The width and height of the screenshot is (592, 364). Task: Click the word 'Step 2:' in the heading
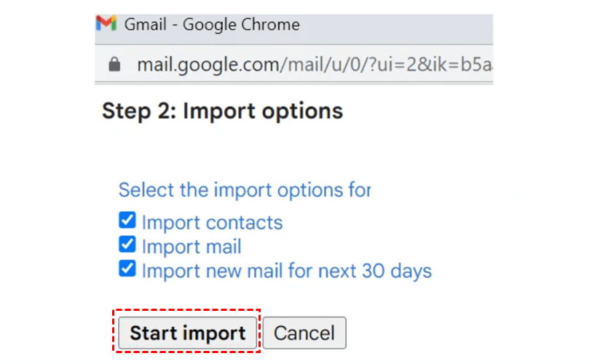coord(138,111)
